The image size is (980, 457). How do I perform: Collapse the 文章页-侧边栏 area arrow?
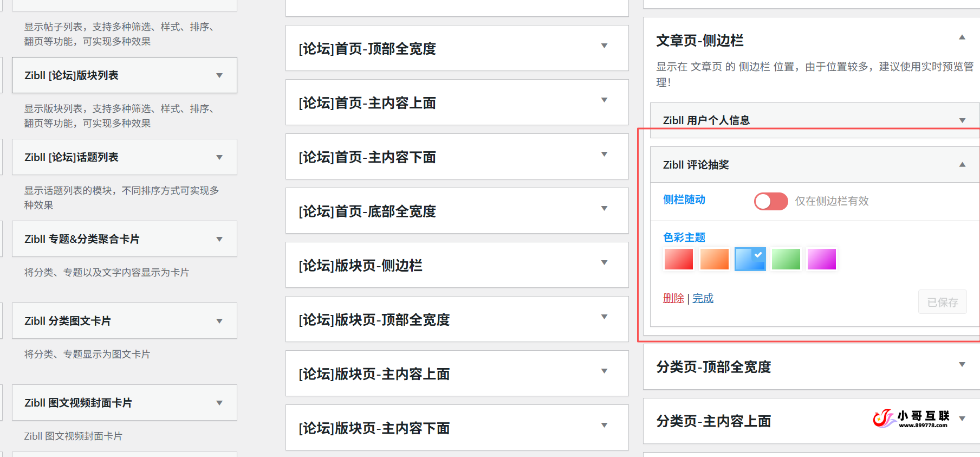(962, 37)
